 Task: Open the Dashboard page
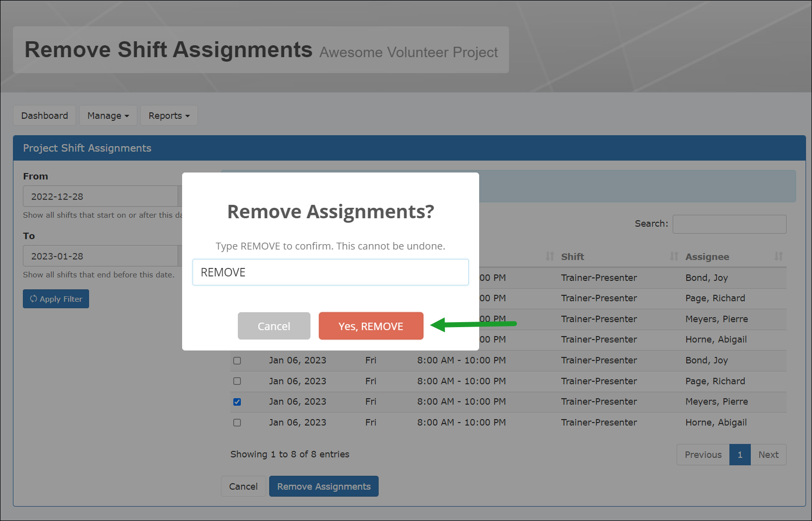(44, 115)
